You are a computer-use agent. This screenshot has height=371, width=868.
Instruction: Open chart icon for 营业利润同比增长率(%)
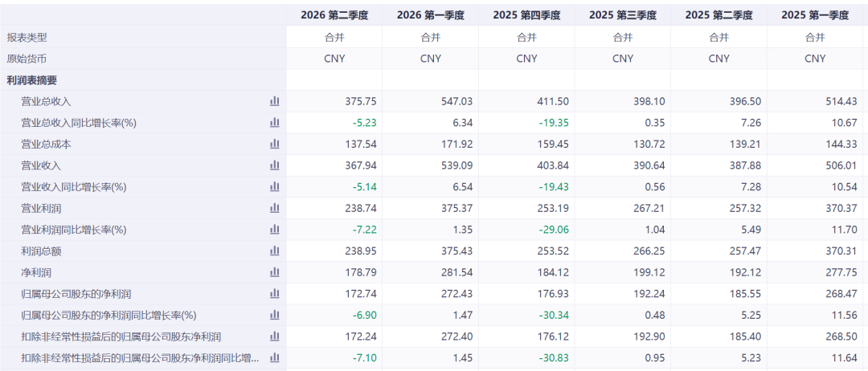click(274, 230)
